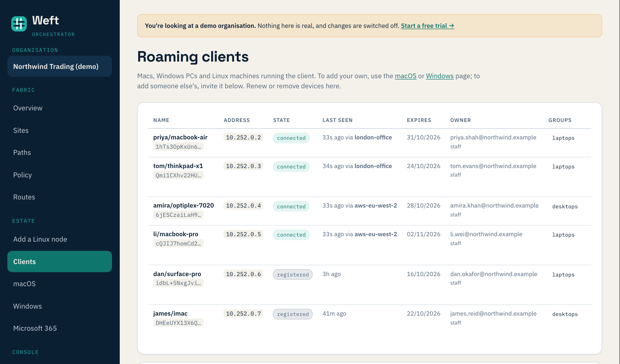This screenshot has height=364, width=620.
Task: Click registered badge for james/imac
Action: click(x=293, y=314)
